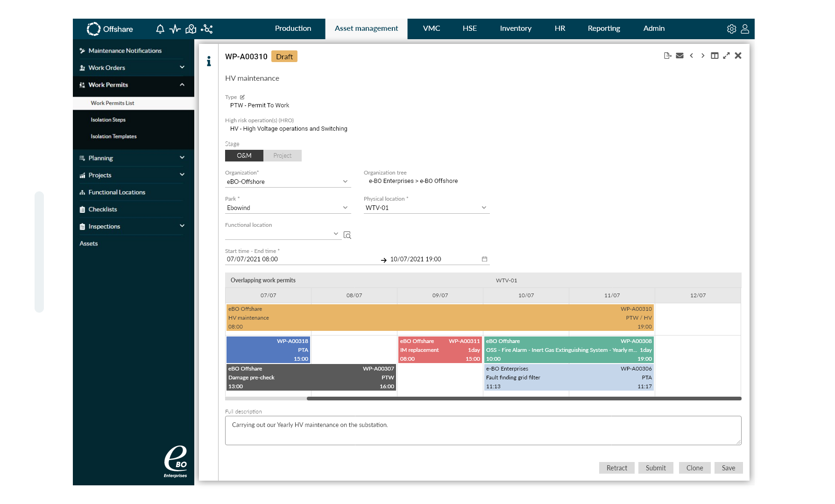Select the orange WP-A00310 timeline bar

point(439,318)
